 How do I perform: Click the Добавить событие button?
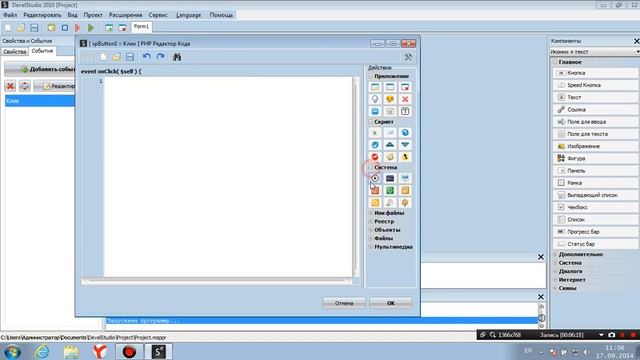click(40, 69)
